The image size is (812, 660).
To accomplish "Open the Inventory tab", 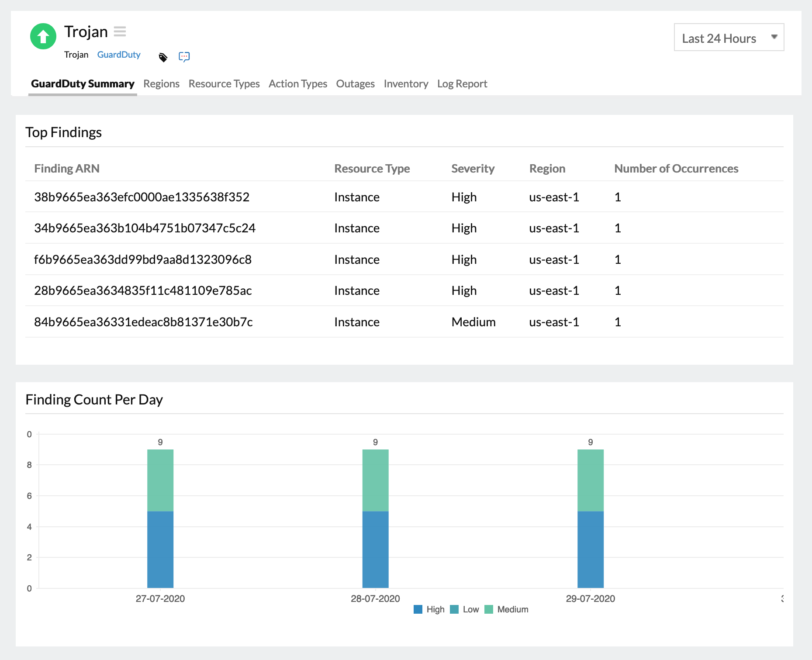I will (406, 83).
